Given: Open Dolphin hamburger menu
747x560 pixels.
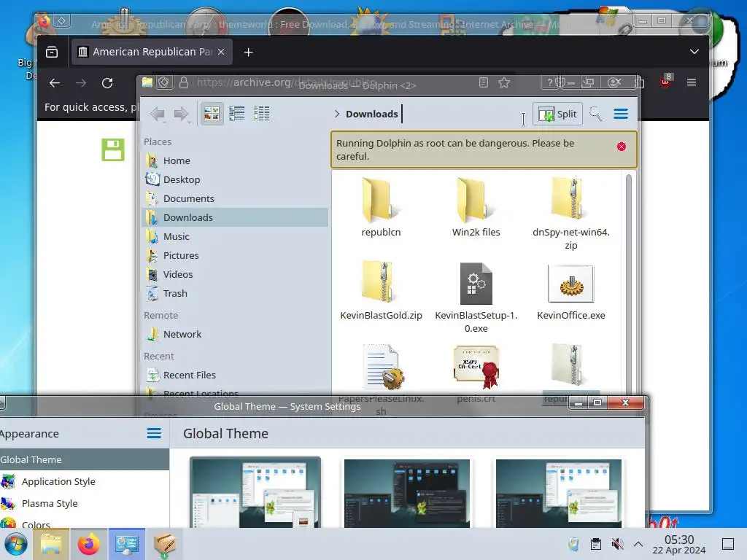Looking at the screenshot, I should coord(621,114).
